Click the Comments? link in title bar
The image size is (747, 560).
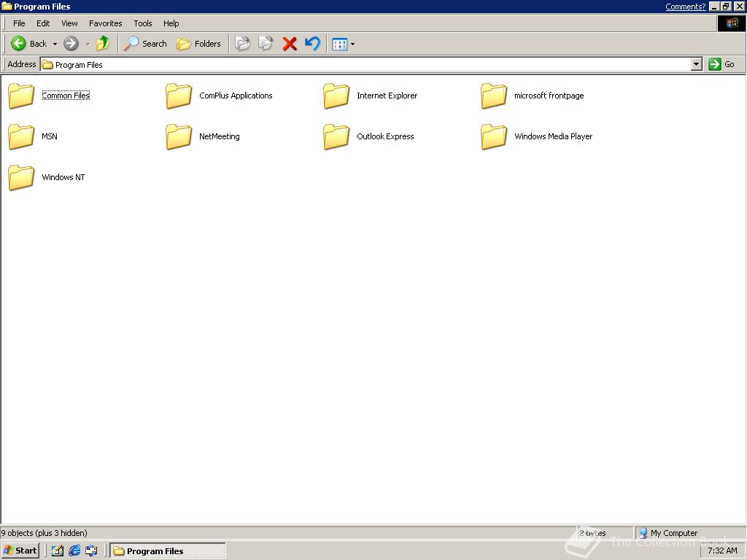click(685, 7)
